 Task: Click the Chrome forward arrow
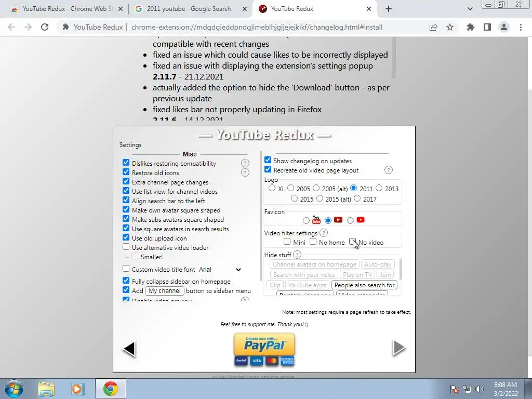pyautogui.click(x=28, y=27)
